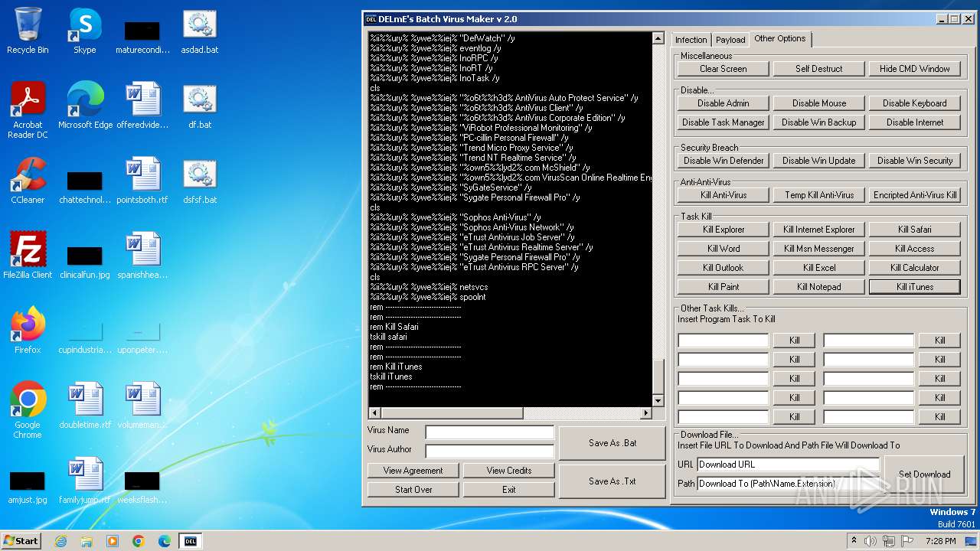980x551 pixels.
Task: Select doubletime.rtf document icon
Action: tap(85, 406)
